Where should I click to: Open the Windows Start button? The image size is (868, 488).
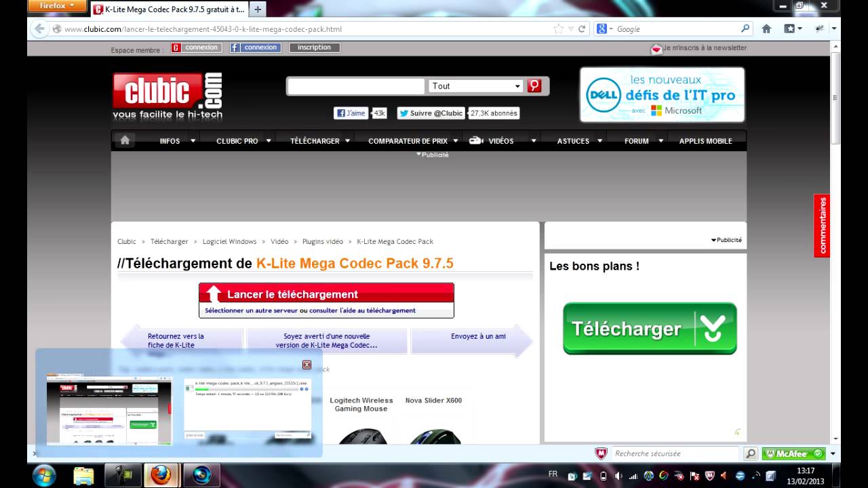coord(43,474)
